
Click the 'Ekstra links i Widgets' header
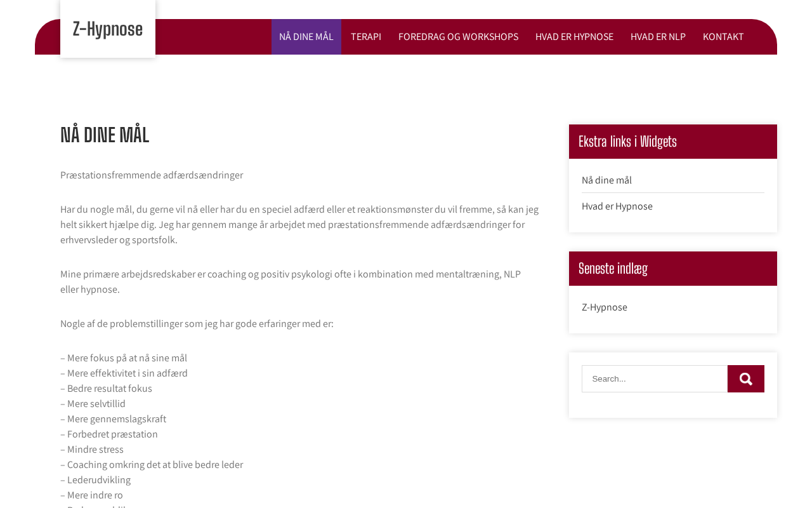pos(627,142)
